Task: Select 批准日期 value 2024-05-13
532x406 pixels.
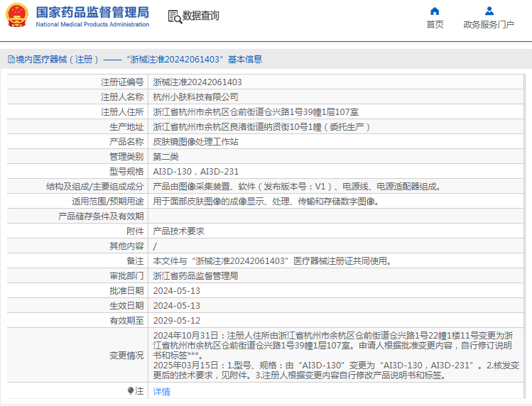Action: click(176, 291)
